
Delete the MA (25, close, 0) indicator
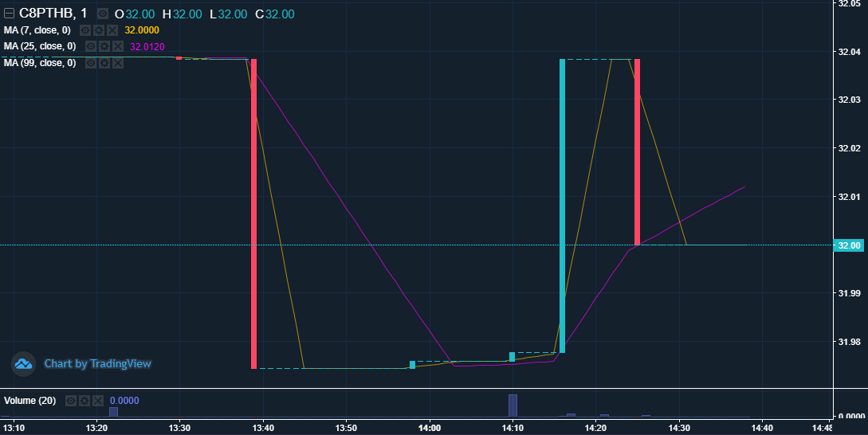(x=117, y=46)
